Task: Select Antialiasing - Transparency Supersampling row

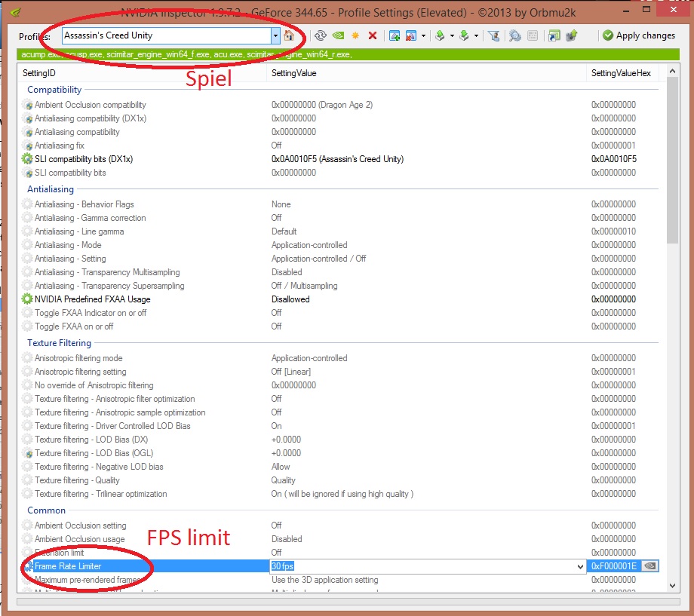Action: [x=340, y=286]
